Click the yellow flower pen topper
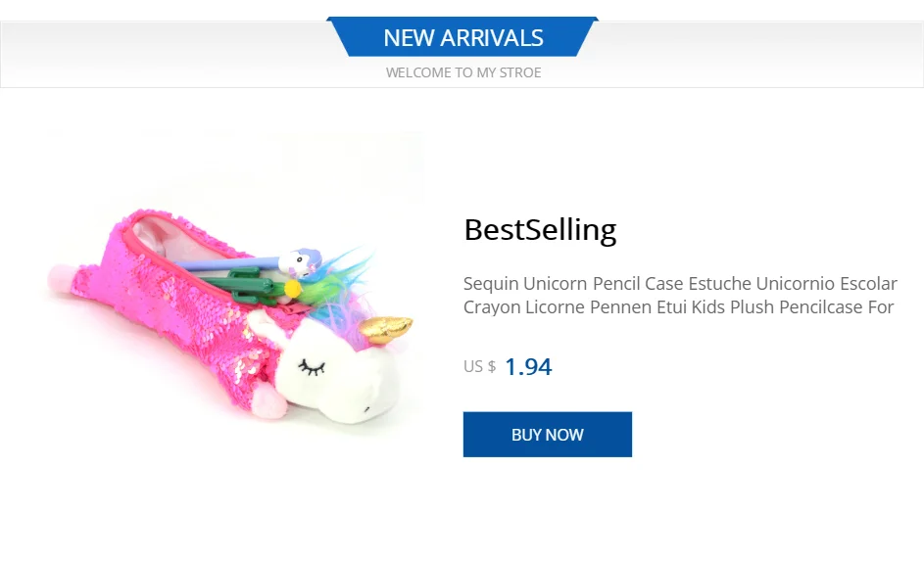Viewport: 924px width, 562px height. (293, 287)
